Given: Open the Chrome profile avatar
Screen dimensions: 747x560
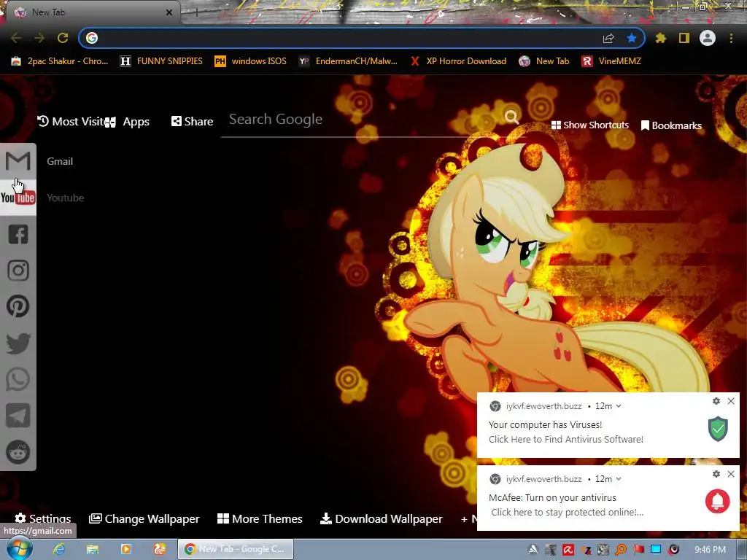Looking at the screenshot, I should [x=708, y=38].
